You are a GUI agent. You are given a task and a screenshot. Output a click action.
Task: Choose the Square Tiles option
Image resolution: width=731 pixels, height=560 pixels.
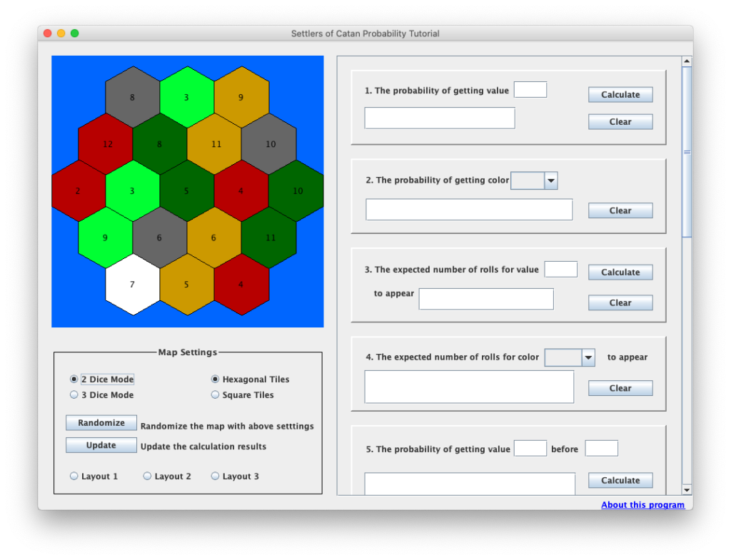tap(215, 394)
